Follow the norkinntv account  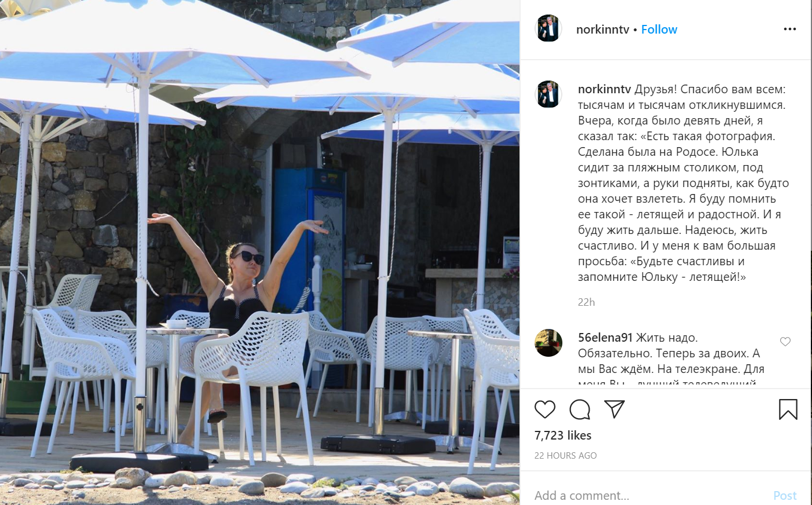pyautogui.click(x=659, y=30)
